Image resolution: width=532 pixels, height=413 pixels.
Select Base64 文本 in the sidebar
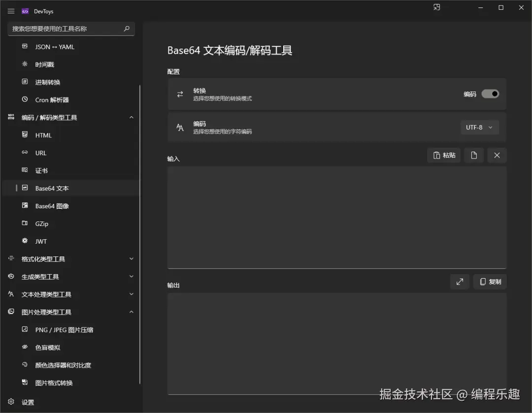coord(70,188)
